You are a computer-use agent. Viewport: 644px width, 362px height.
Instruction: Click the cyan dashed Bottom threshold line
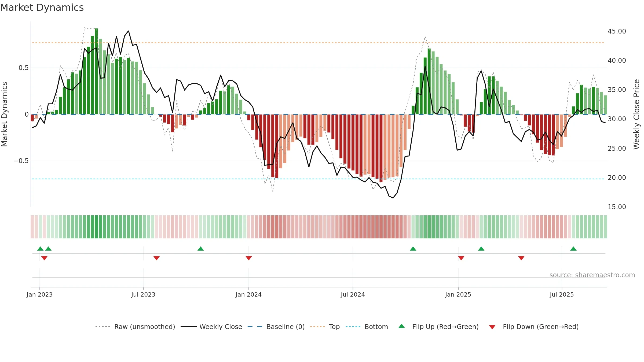coord(318,179)
